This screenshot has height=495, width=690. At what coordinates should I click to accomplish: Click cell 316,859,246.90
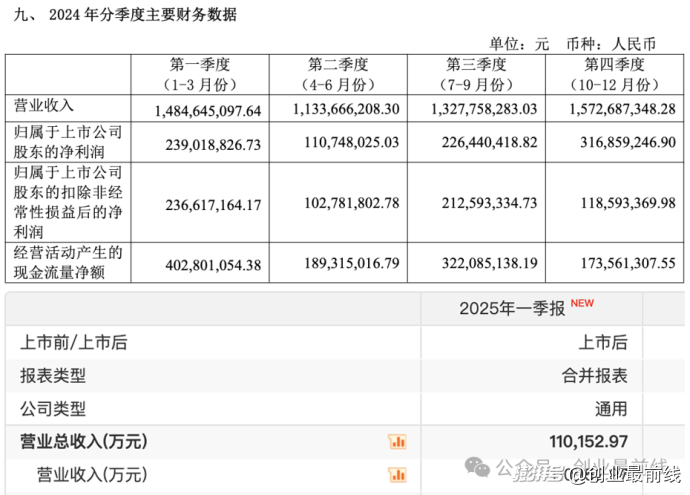pyautogui.click(x=628, y=142)
